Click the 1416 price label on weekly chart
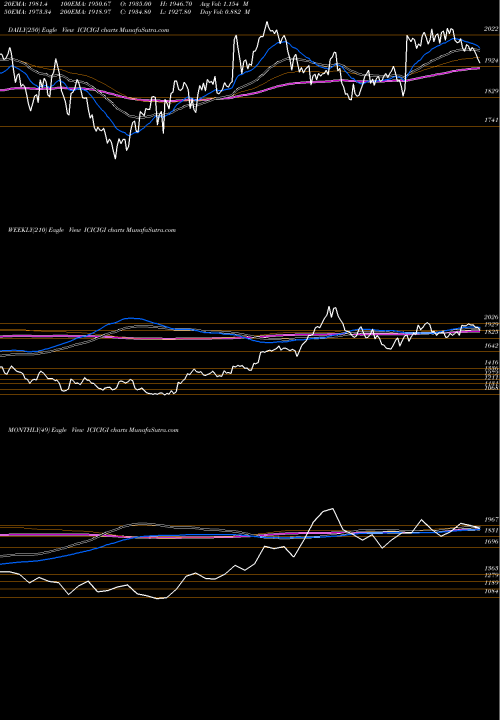 coord(491,363)
